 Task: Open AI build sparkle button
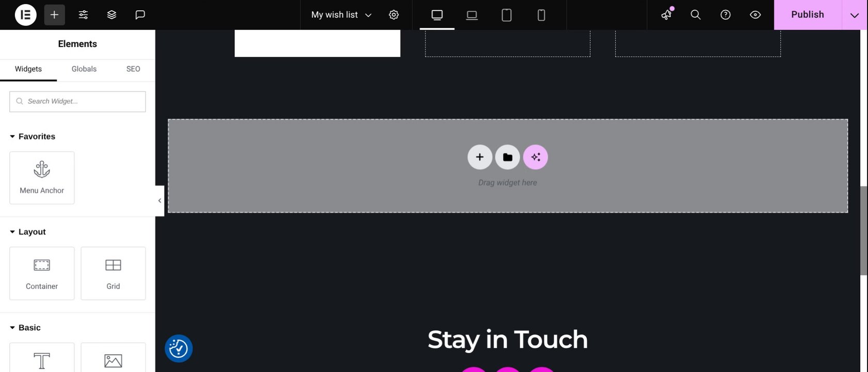coord(536,157)
